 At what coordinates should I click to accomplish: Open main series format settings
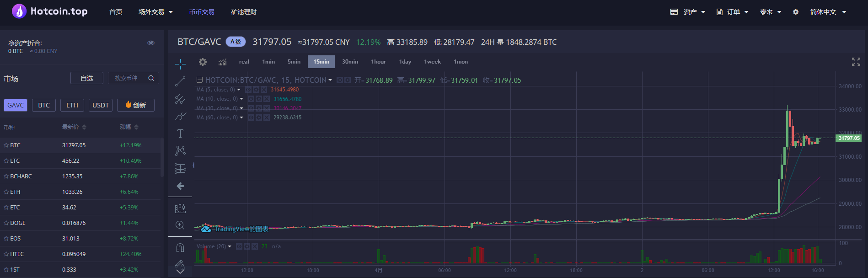pyautogui.click(x=348, y=80)
